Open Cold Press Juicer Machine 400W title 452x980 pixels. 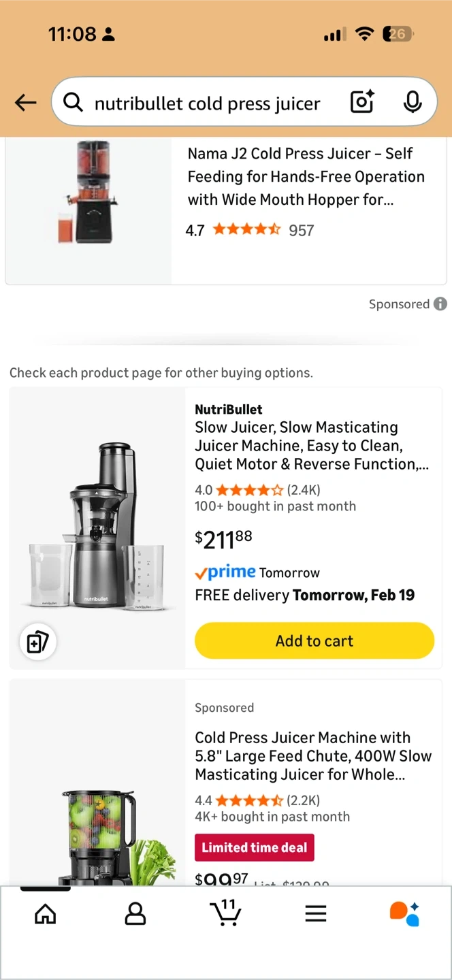pos(313,756)
